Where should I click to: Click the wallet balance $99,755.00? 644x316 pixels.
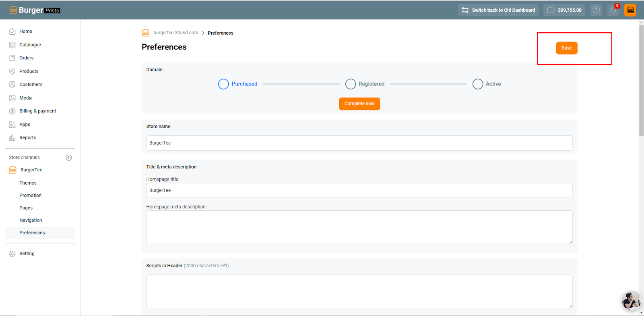pos(564,10)
